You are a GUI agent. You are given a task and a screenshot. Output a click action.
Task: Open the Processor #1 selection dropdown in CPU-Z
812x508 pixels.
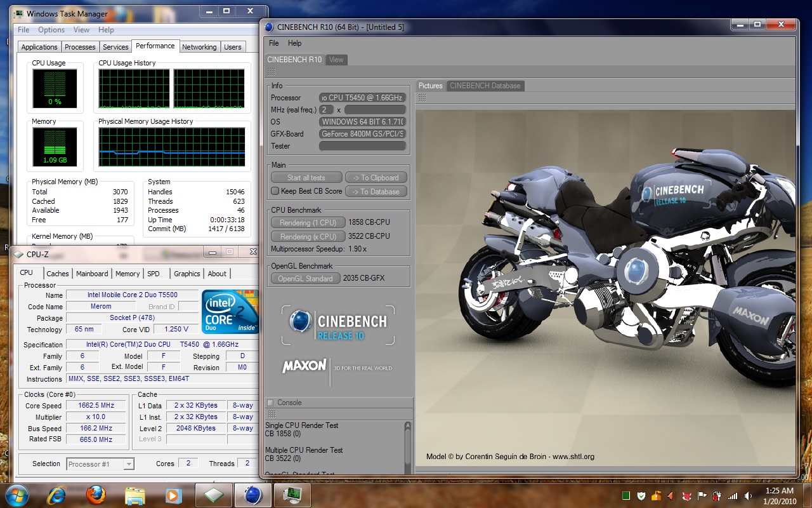coord(100,464)
